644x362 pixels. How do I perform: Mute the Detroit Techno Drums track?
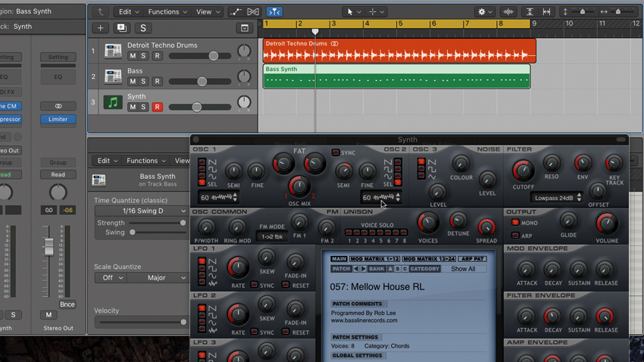(x=133, y=56)
